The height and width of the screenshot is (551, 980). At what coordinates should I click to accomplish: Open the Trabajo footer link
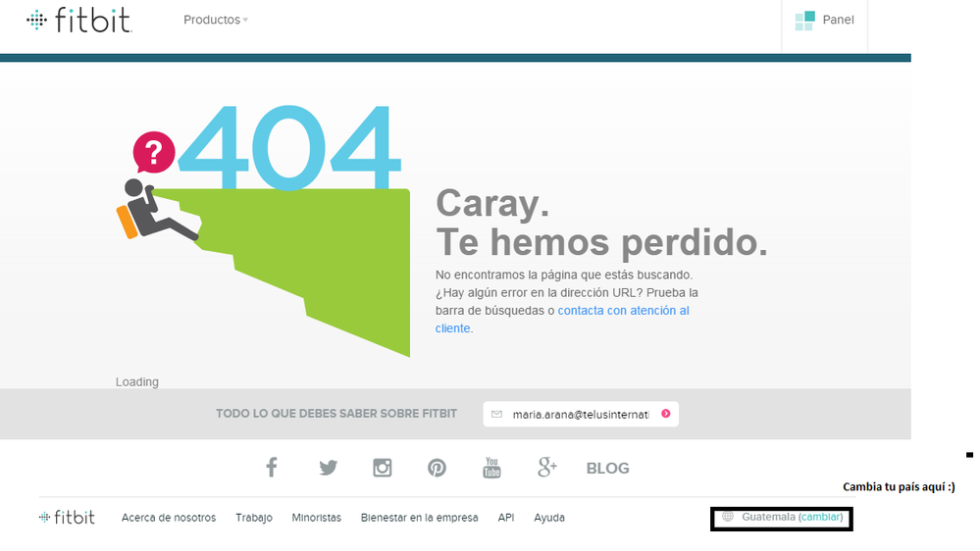[x=254, y=518]
